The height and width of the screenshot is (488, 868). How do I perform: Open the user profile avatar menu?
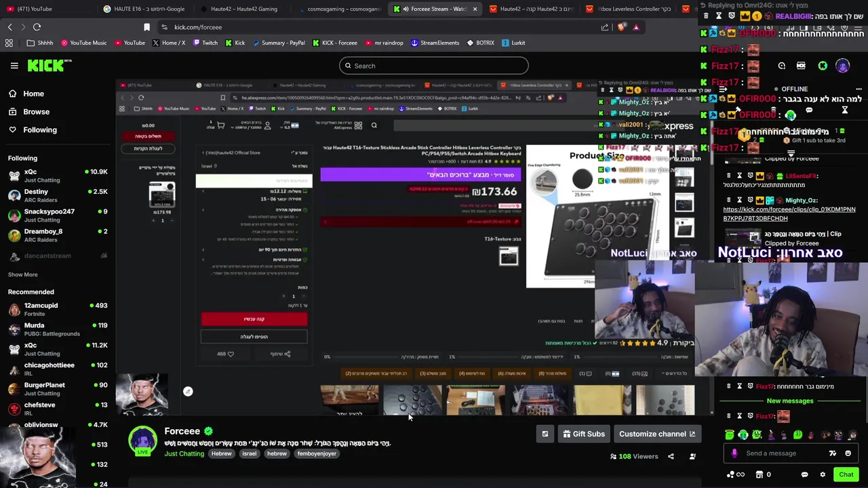(842, 66)
